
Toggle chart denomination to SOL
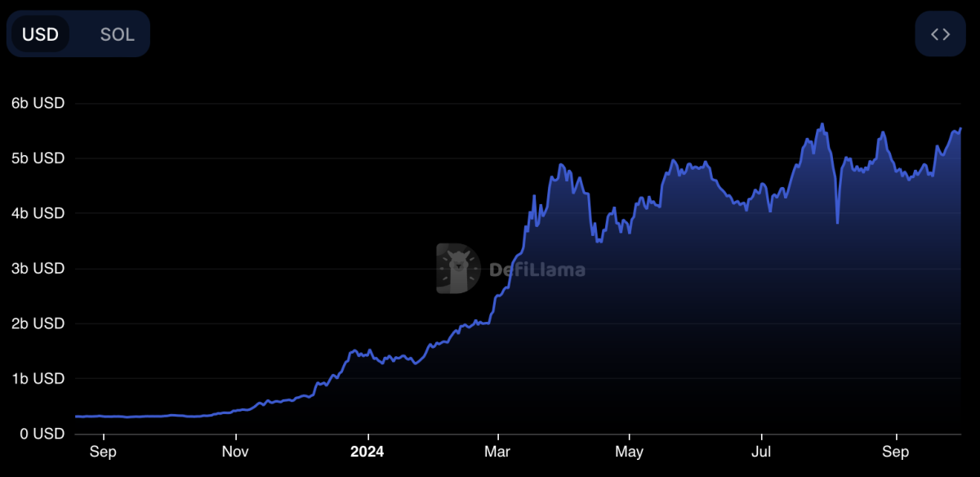[x=117, y=34]
